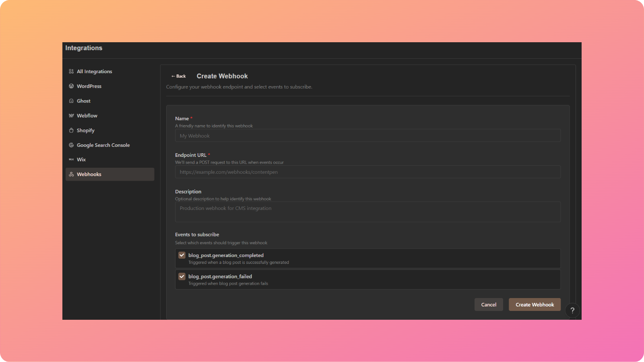Viewport: 644px width, 362px height.
Task: Click the Google Search Console icon
Action: click(71, 145)
